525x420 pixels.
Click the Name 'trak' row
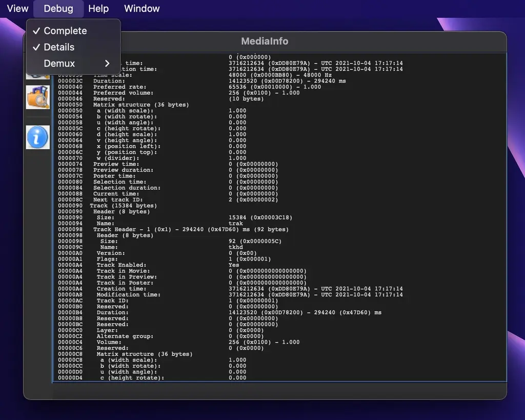151,224
